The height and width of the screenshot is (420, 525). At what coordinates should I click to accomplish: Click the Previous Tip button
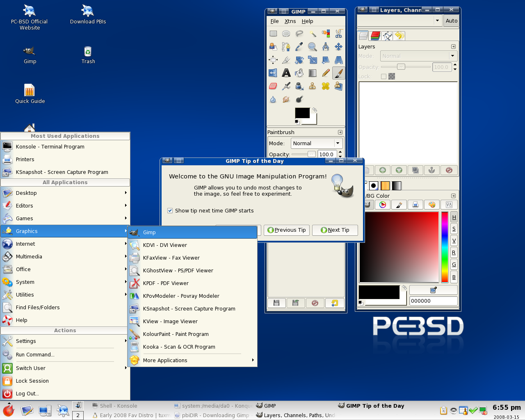coord(287,230)
